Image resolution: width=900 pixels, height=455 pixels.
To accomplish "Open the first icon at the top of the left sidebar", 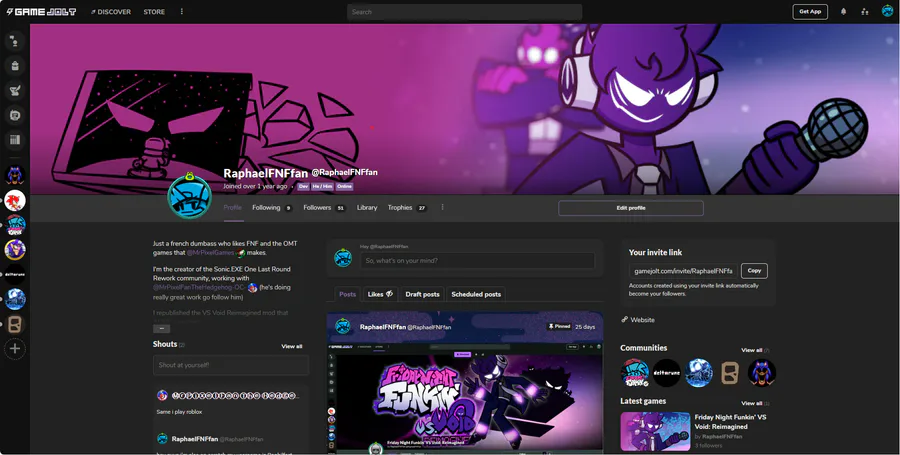I will click(x=15, y=41).
